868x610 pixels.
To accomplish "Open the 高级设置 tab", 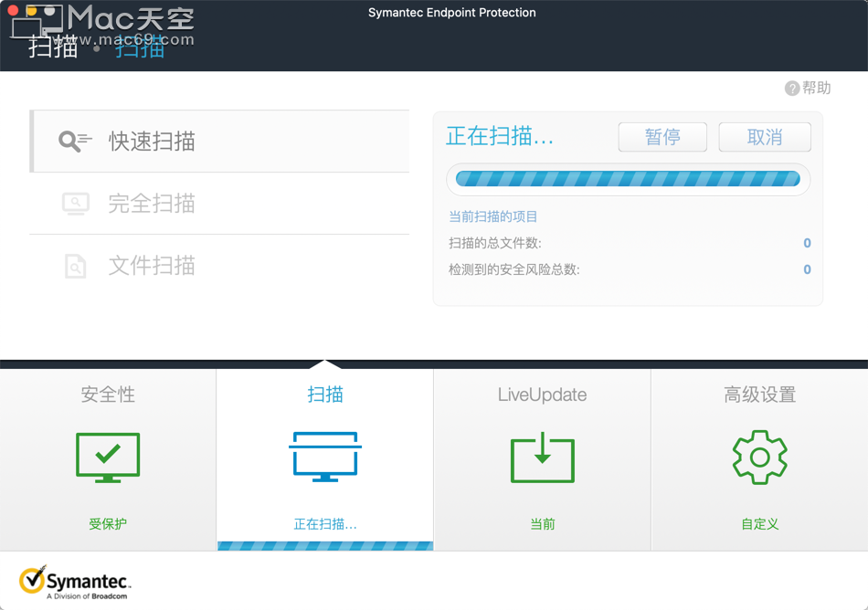I will (759, 459).
